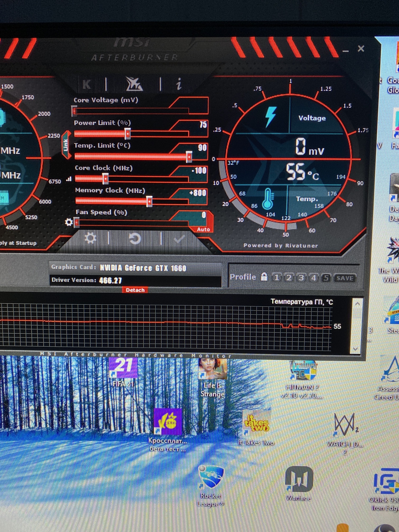Open FIFA 21 desktop shortcut
The image size is (399, 532).
(123, 373)
